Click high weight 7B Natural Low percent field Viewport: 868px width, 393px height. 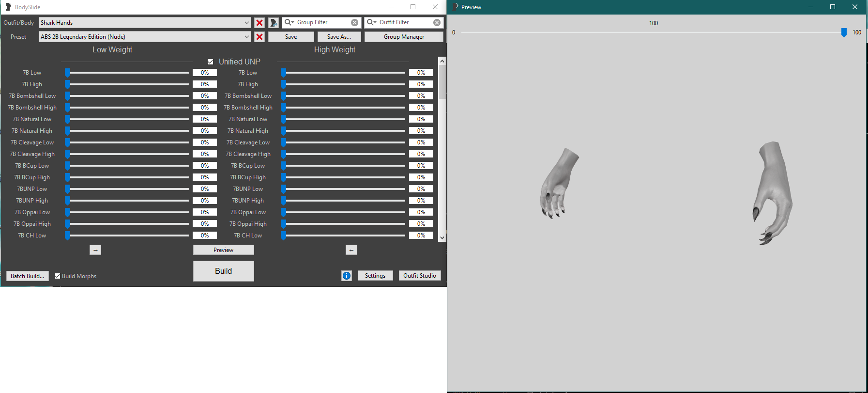tap(421, 119)
